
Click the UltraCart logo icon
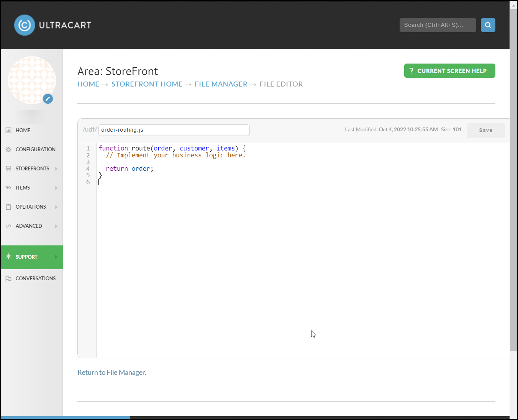point(25,25)
